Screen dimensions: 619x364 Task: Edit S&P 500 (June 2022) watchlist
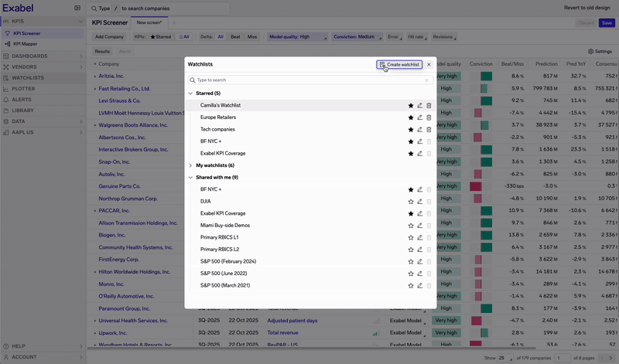pyautogui.click(x=419, y=274)
